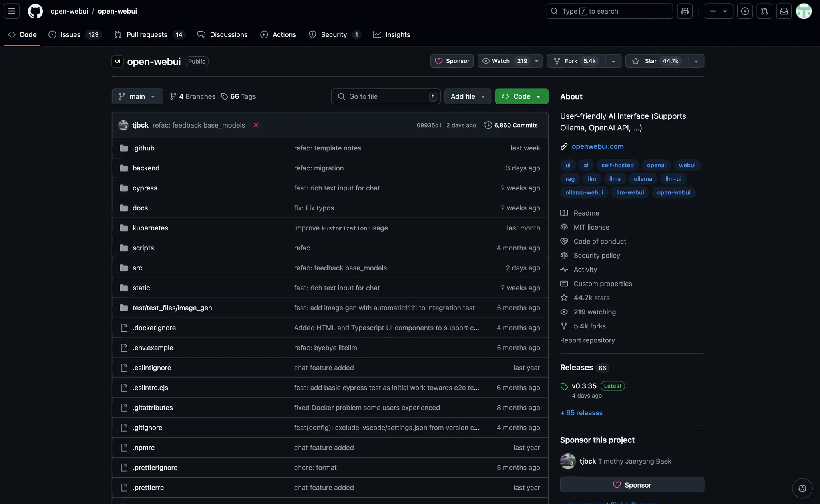Click the GitHub logo home icon
Viewport: 820px width, 504px height.
pyautogui.click(x=35, y=11)
